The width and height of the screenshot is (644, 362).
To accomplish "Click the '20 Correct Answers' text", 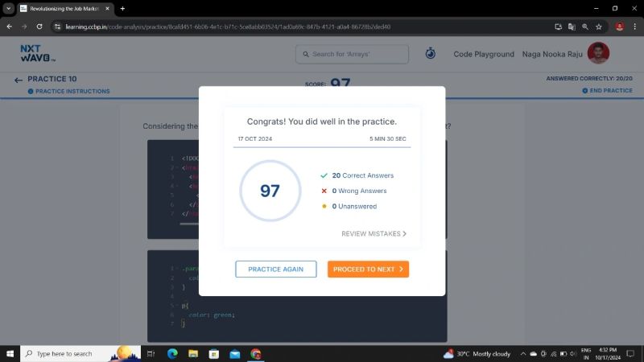I will coord(362,175).
